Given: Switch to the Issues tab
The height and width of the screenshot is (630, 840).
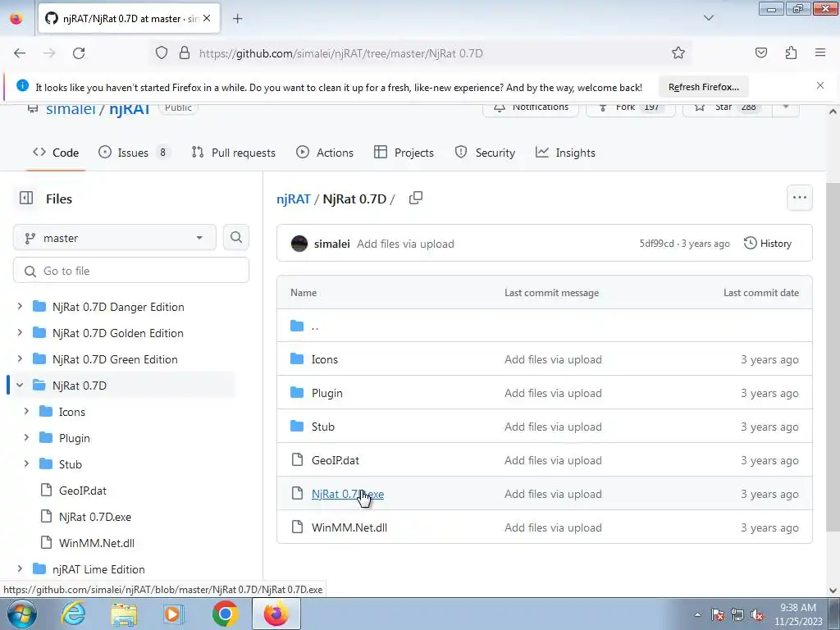Looking at the screenshot, I should 134,153.
